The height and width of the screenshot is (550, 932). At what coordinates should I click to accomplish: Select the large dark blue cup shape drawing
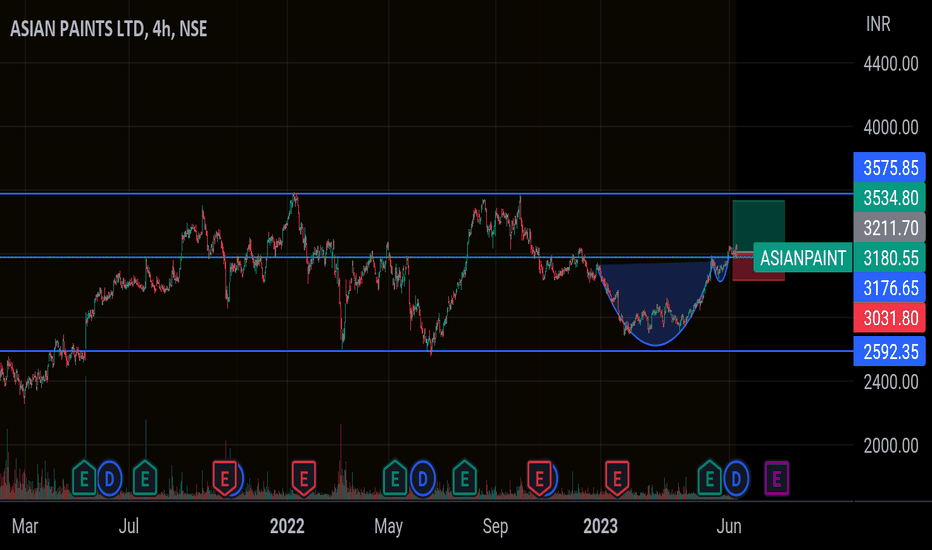pyautogui.click(x=655, y=303)
